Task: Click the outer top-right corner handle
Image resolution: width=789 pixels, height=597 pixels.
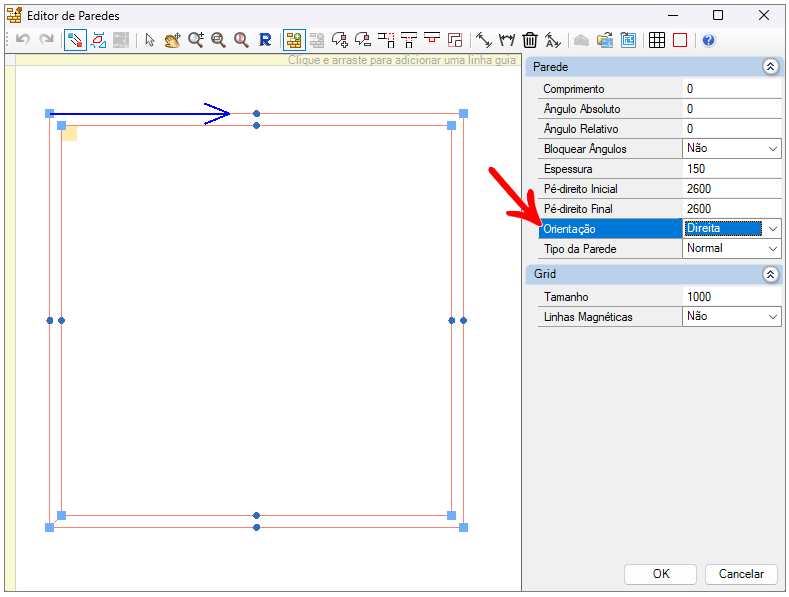Action: pos(463,114)
